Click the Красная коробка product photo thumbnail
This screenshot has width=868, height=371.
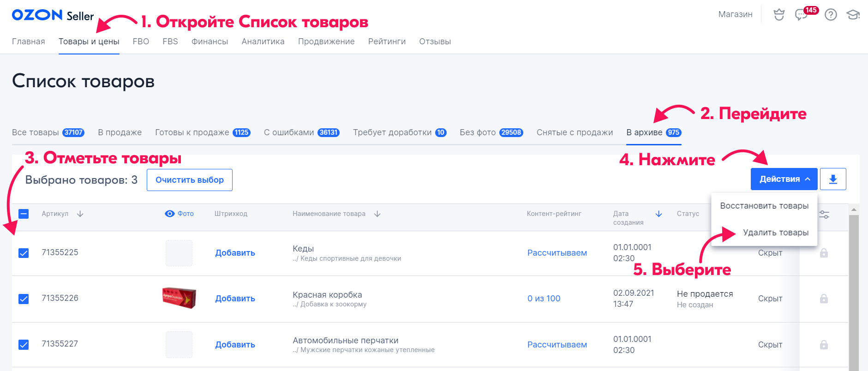coord(179,298)
